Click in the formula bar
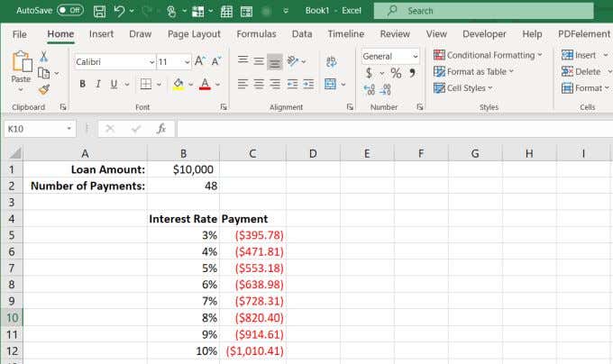 point(395,129)
